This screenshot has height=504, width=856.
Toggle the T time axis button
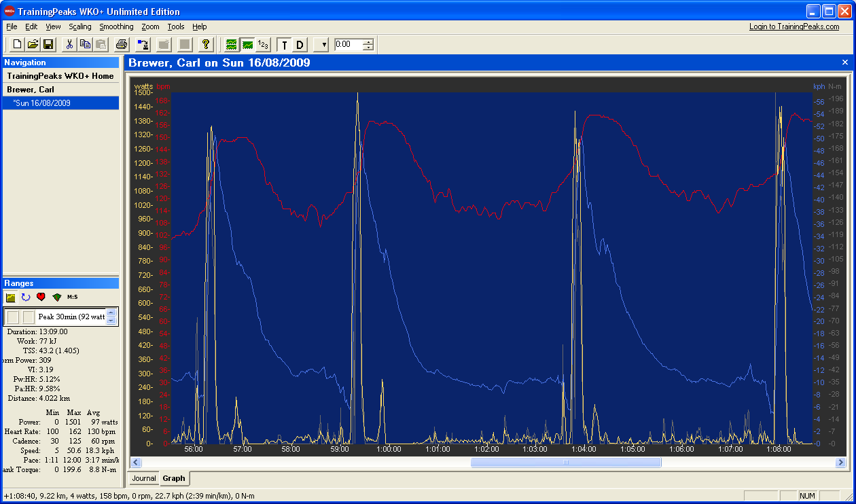pyautogui.click(x=285, y=44)
